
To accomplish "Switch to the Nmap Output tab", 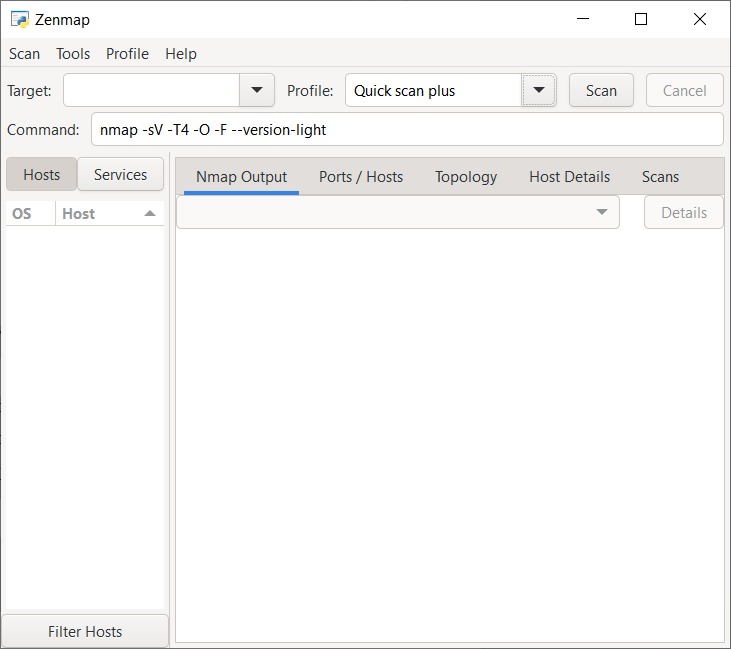I will tap(241, 177).
